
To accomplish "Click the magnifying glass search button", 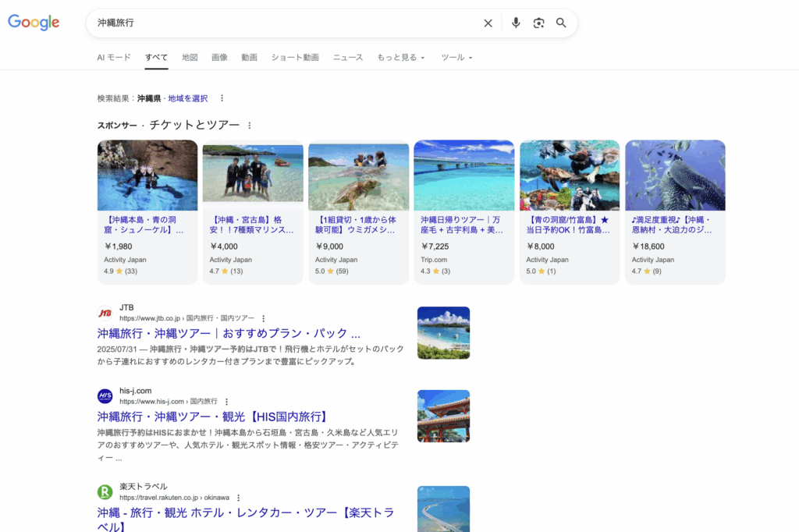I will click(561, 23).
